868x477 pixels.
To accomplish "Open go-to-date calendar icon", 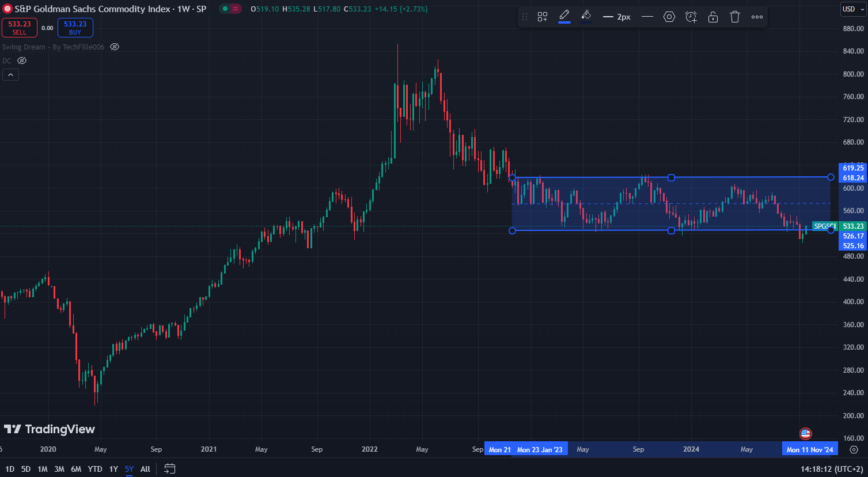I will click(169, 469).
